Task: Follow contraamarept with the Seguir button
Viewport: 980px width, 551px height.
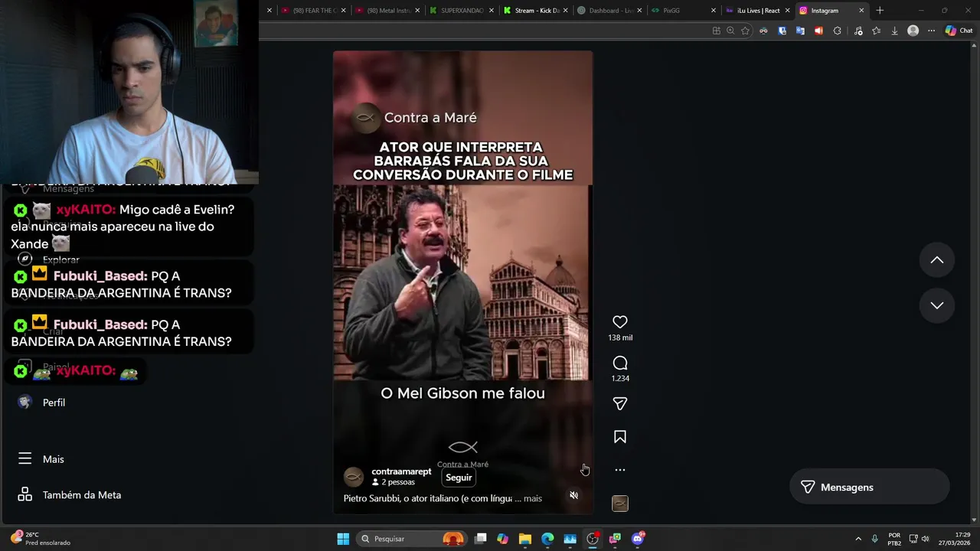Action: 459,478
